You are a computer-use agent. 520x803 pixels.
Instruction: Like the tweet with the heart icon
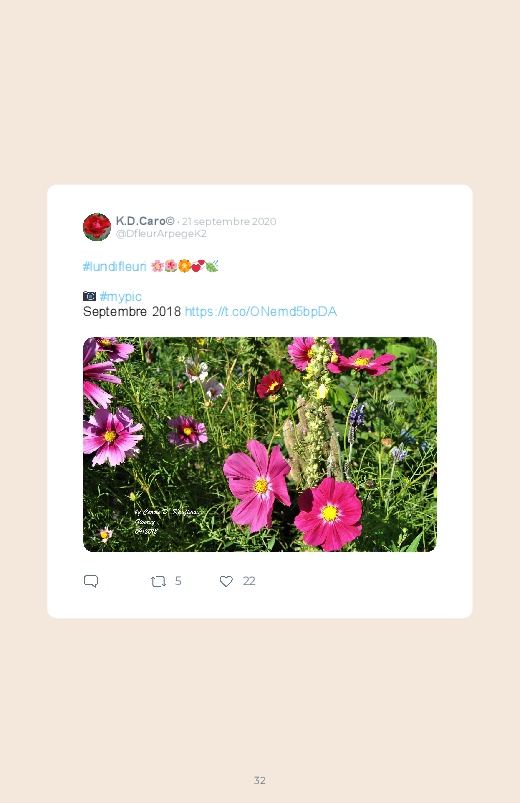226,581
